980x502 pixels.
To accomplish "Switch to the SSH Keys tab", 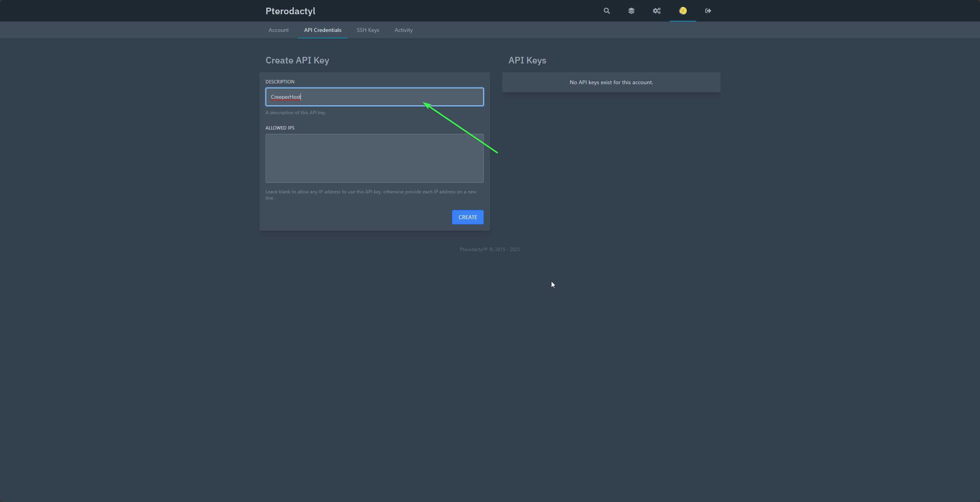I will (367, 30).
